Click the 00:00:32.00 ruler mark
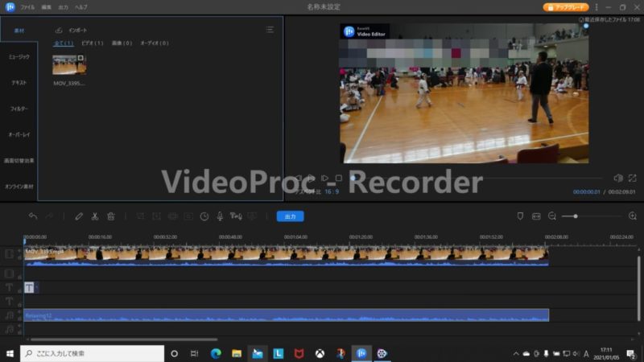Image resolution: width=644 pixels, height=362 pixels. click(165, 237)
